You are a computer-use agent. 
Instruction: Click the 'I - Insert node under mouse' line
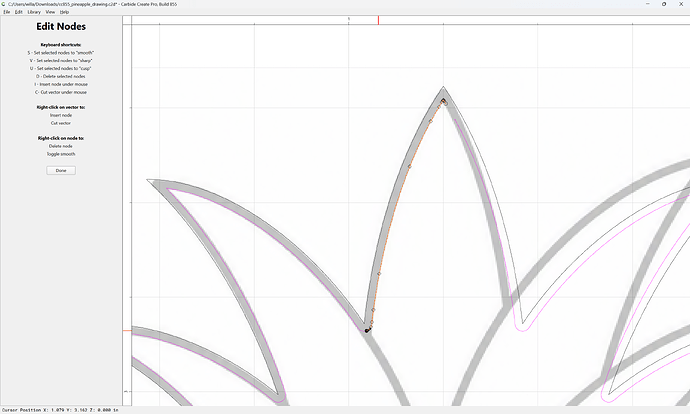tap(61, 84)
